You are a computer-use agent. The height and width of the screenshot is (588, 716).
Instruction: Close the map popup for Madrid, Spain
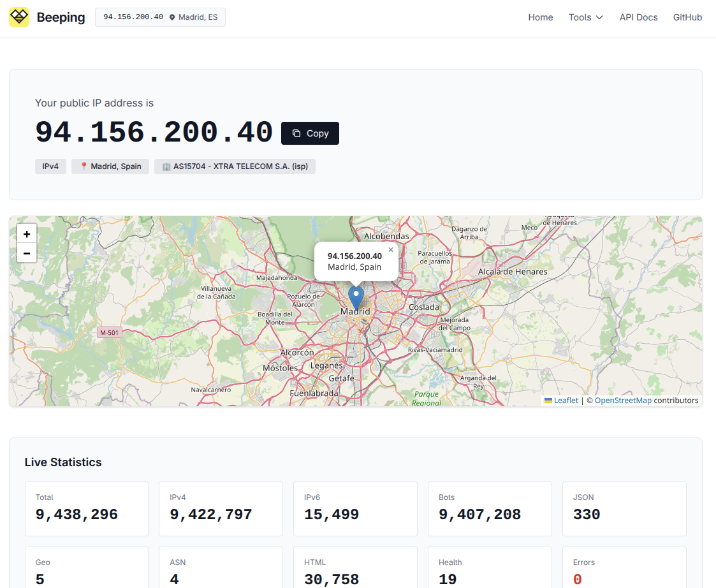coord(390,249)
